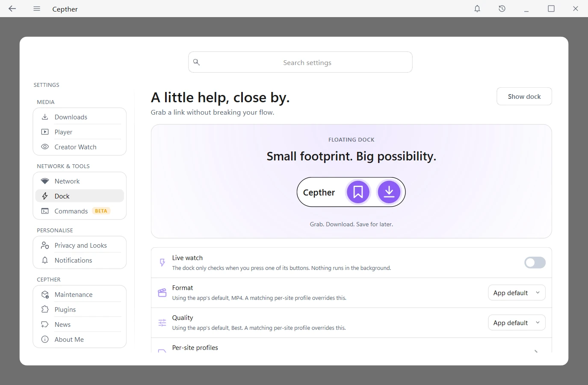Click the Cepther title in the title bar
Image resolution: width=588 pixels, height=385 pixels.
tap(65, 9)
